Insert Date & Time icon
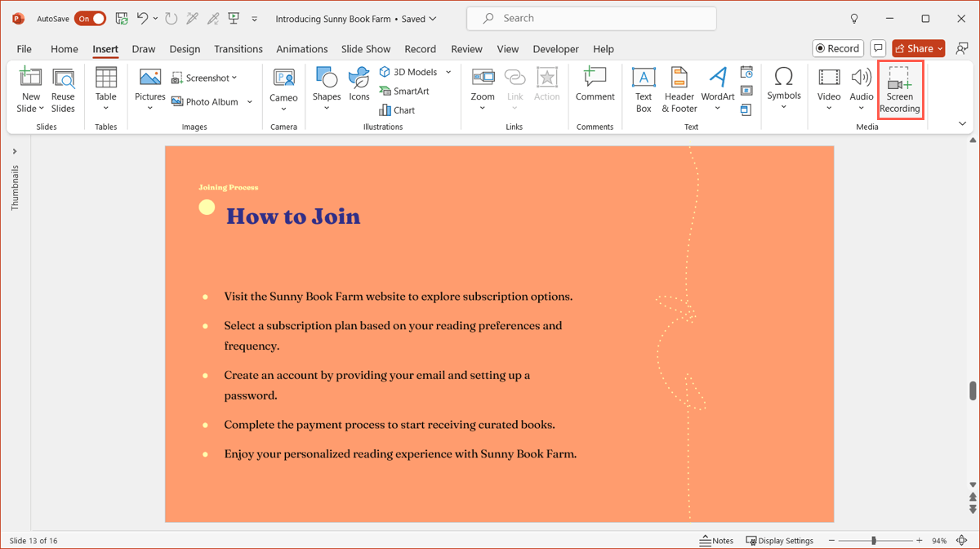 pyautogui.click(x=746, y=72)
